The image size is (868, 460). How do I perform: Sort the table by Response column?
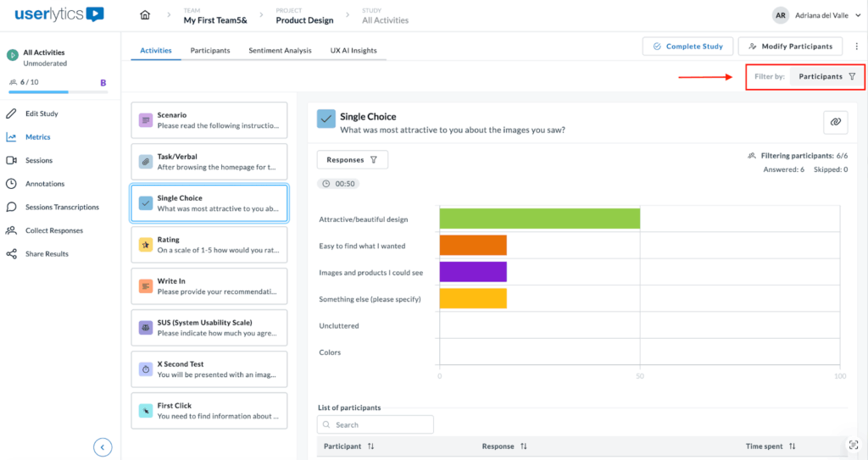point(524,446)
